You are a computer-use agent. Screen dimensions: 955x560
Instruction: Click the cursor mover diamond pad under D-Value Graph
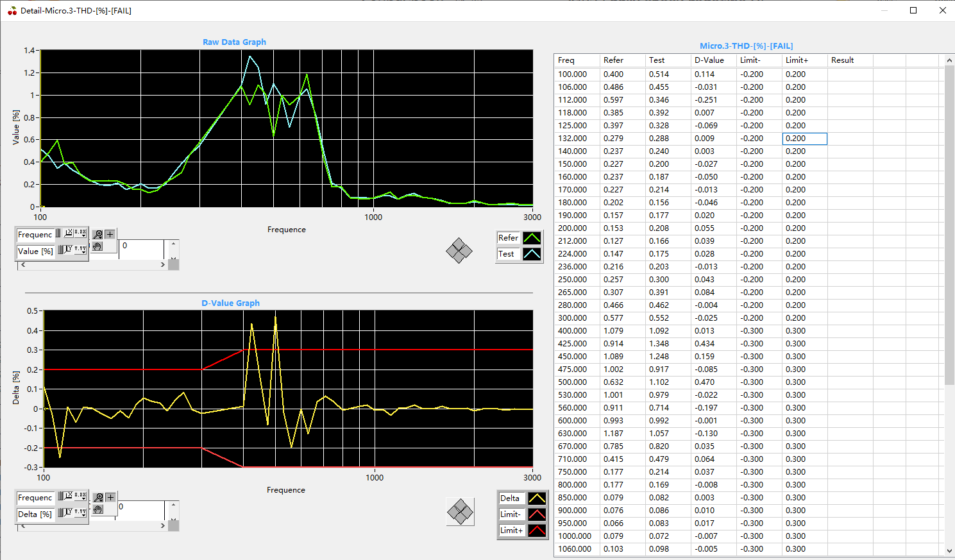pos(460,511)
